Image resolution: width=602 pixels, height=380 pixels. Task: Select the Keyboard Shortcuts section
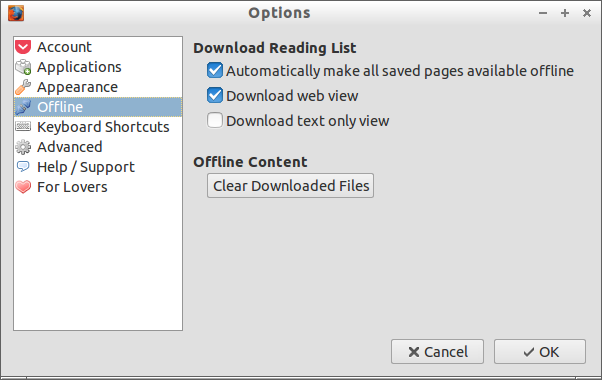(x=98, y=127)
